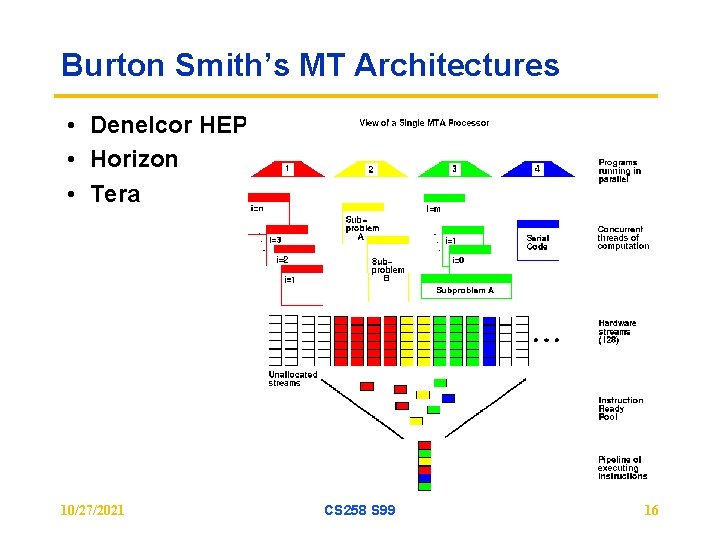Image resolution: width=720 pixels, height=540 pixels.
Task: Click the executing-instruction pipeline stack
Action: [x=425, y=466]
